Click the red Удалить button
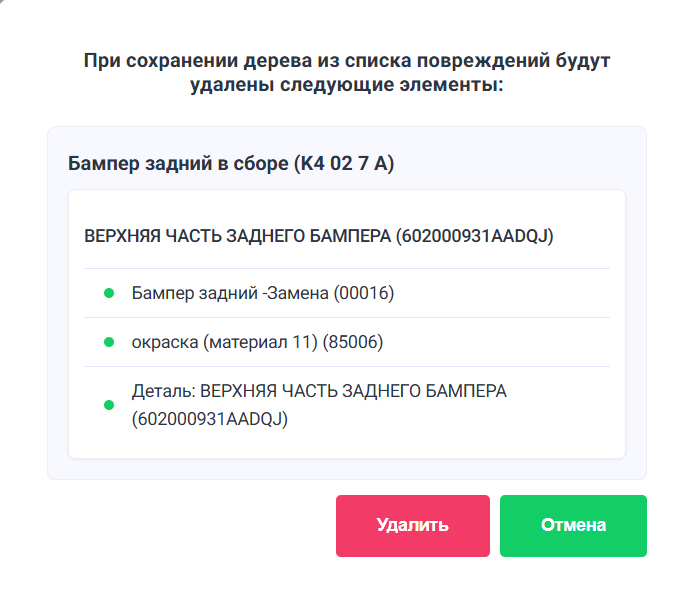 point(412,526)
